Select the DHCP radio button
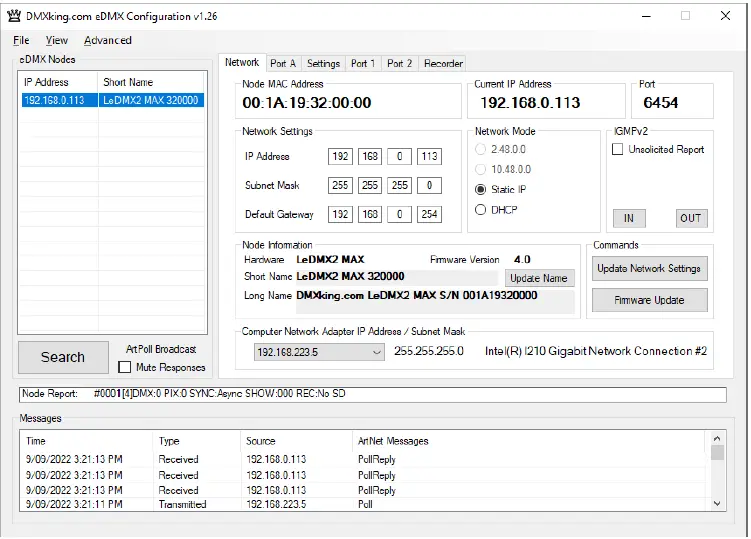The image size is (751, 539). pyautogui.click(x=480, y=209)
